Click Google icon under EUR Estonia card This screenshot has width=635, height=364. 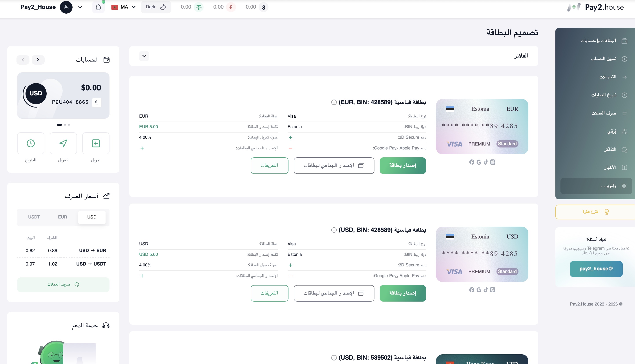click(479, 162)
